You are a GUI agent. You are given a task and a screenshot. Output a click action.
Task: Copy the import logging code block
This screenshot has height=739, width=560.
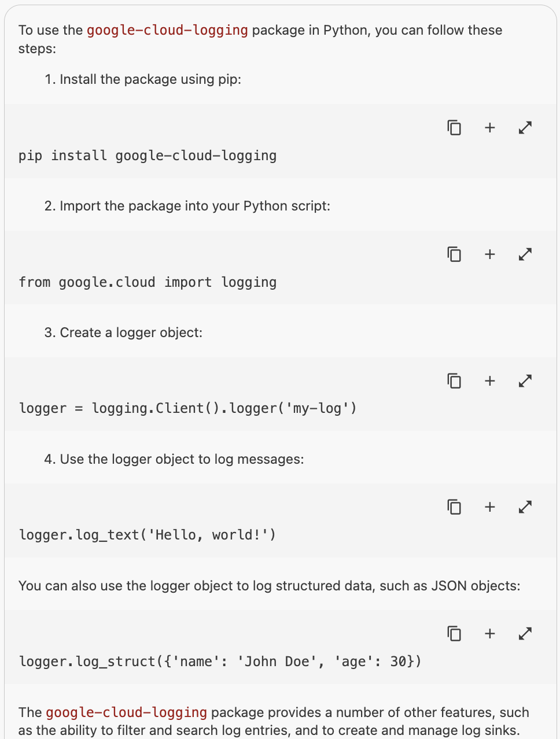click(454, 254)
